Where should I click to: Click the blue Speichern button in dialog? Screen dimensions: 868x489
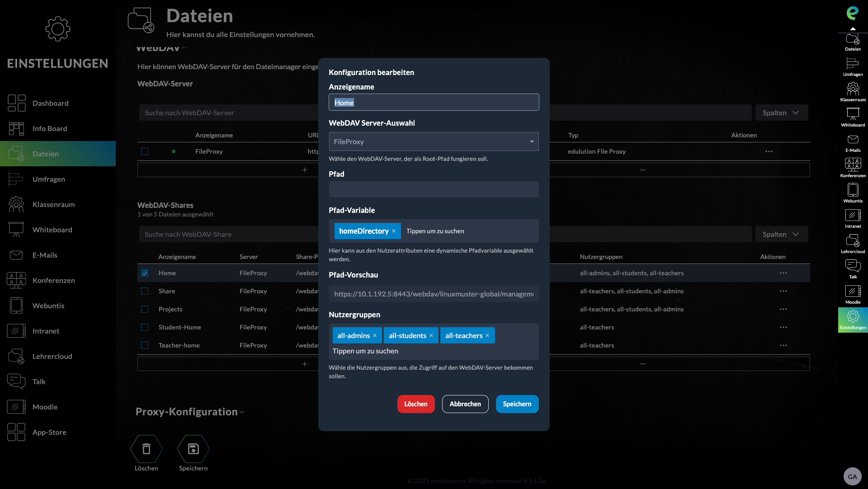[x=517, y=404]
